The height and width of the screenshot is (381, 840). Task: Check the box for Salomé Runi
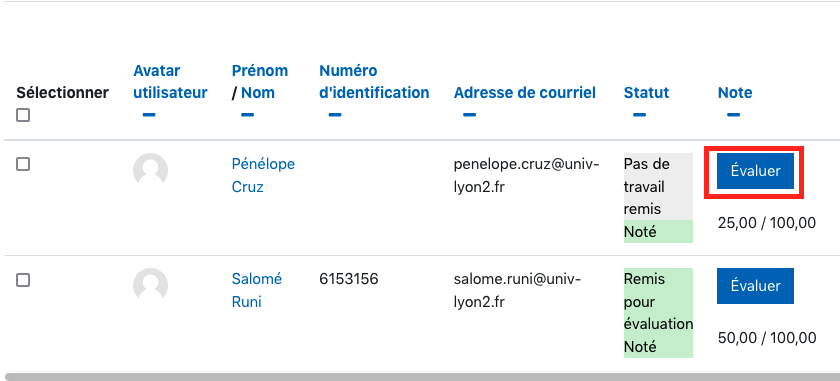pos(23,280)
